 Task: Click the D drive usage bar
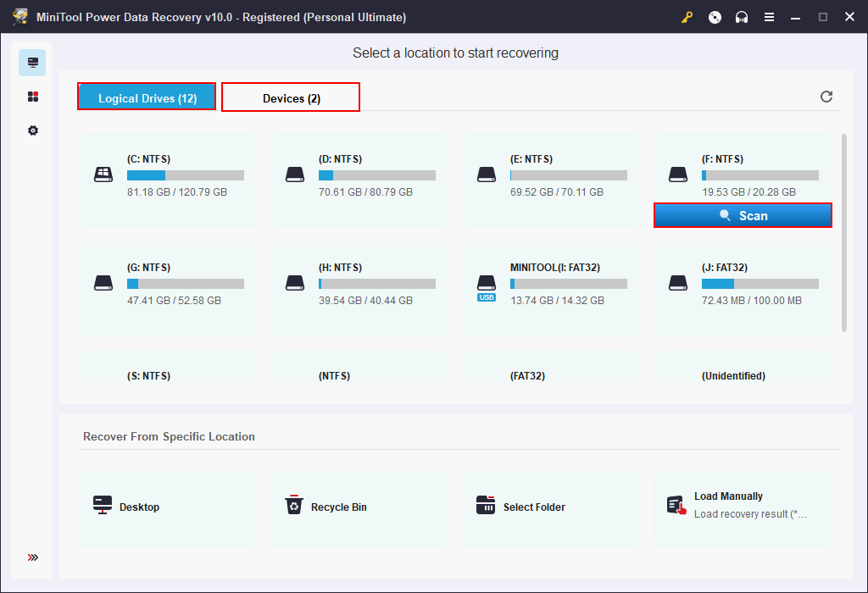click(377, 175)
